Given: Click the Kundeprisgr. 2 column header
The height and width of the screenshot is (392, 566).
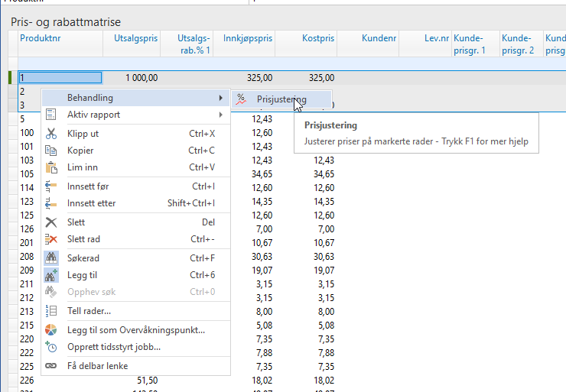Looking at the screenshot, I should (x=522, y=44).
